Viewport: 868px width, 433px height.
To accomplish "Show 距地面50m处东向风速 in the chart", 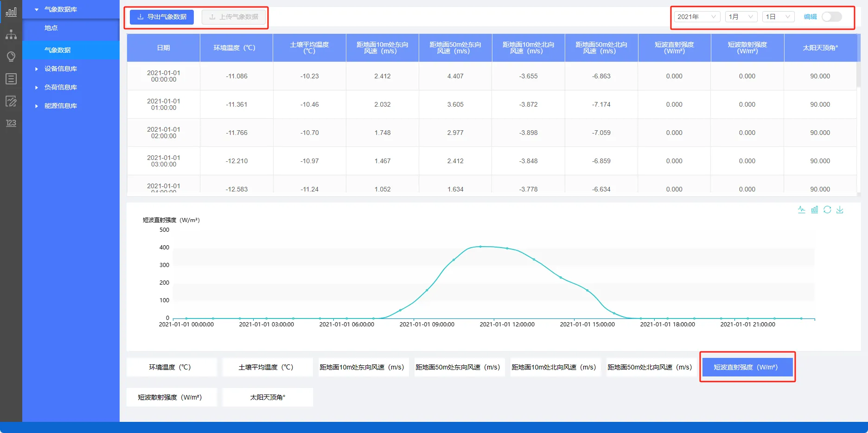I will [460, 367].
